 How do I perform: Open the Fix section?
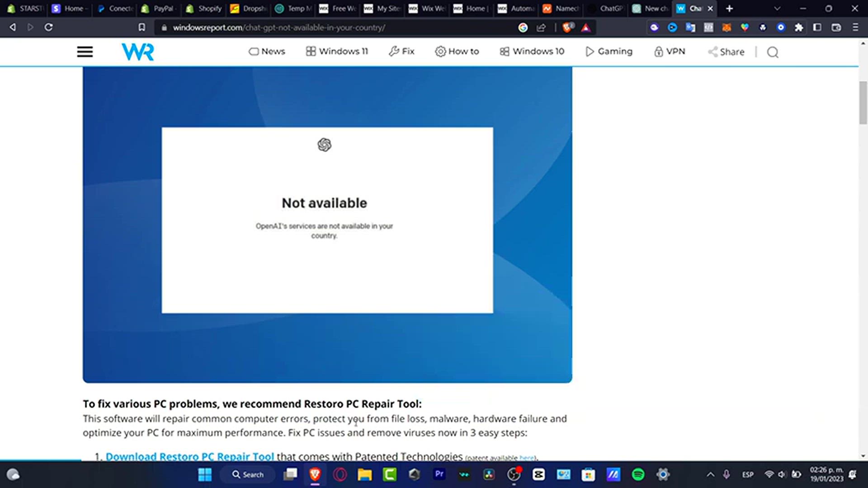(x=401, y=52)
